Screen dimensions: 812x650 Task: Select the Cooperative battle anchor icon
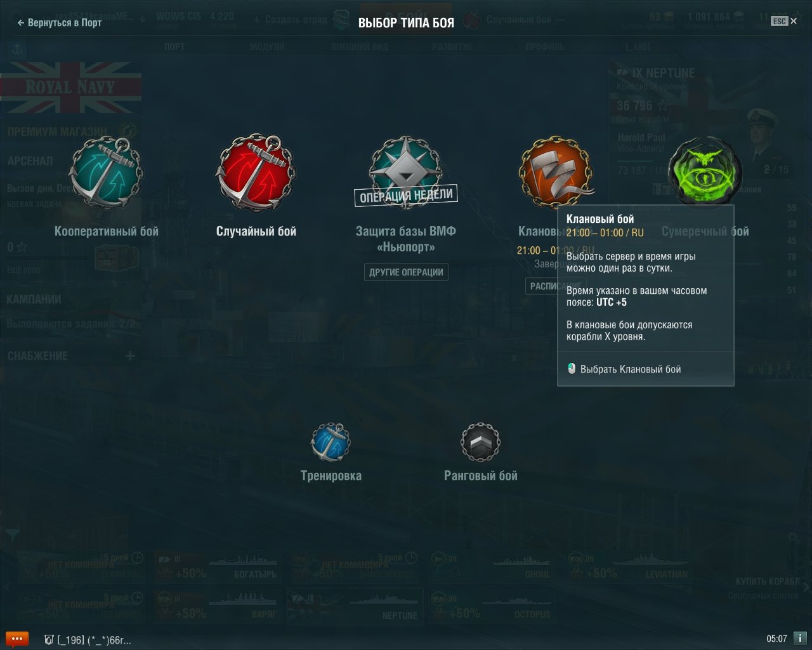pyautogui.click(x=106, y=173)
